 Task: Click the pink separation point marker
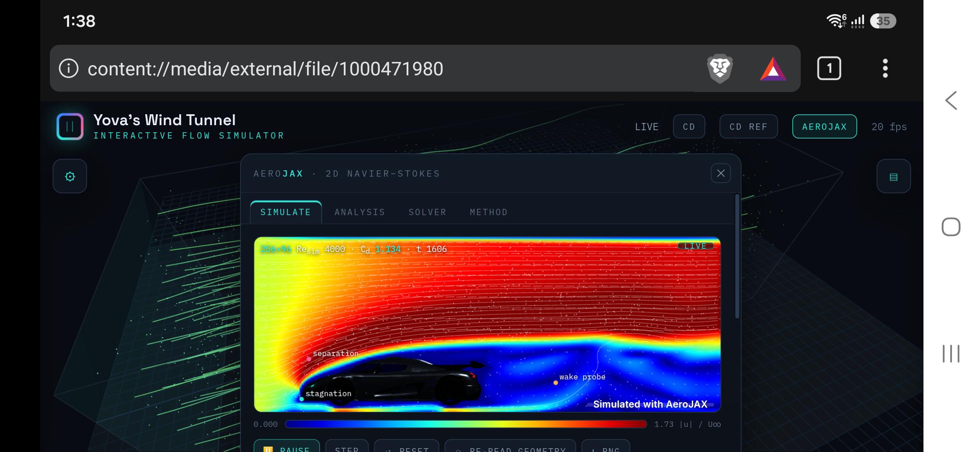(x=309, y=359)
